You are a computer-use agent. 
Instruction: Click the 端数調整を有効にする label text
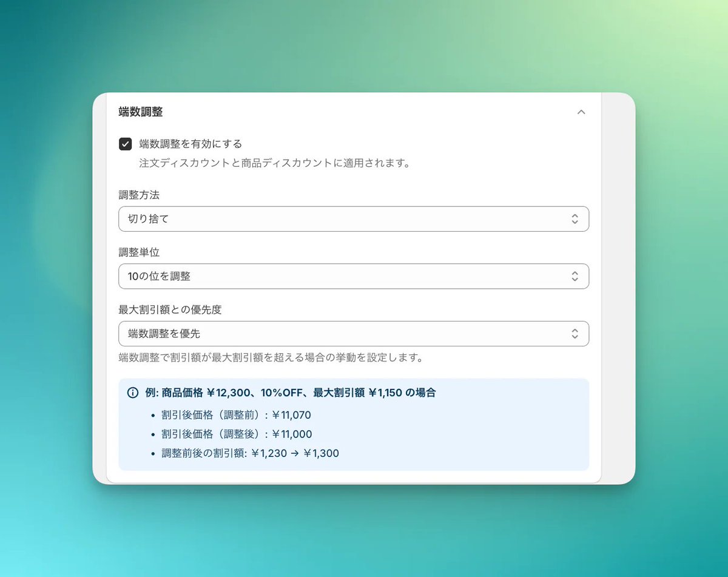tap(190, 144)
